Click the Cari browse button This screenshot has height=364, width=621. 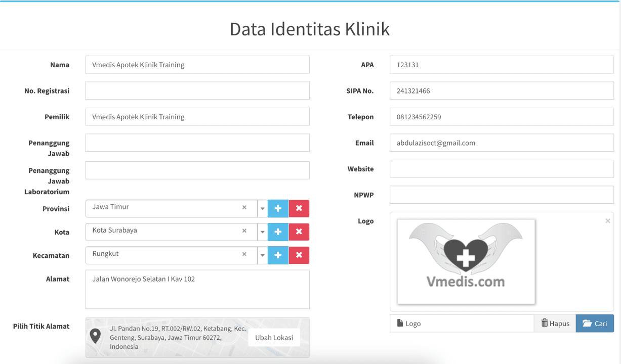pos(595,324)
